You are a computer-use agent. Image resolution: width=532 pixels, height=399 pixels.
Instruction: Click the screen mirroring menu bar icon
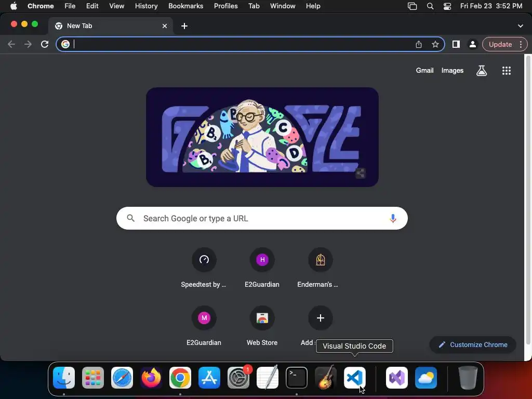pos(412,6)
